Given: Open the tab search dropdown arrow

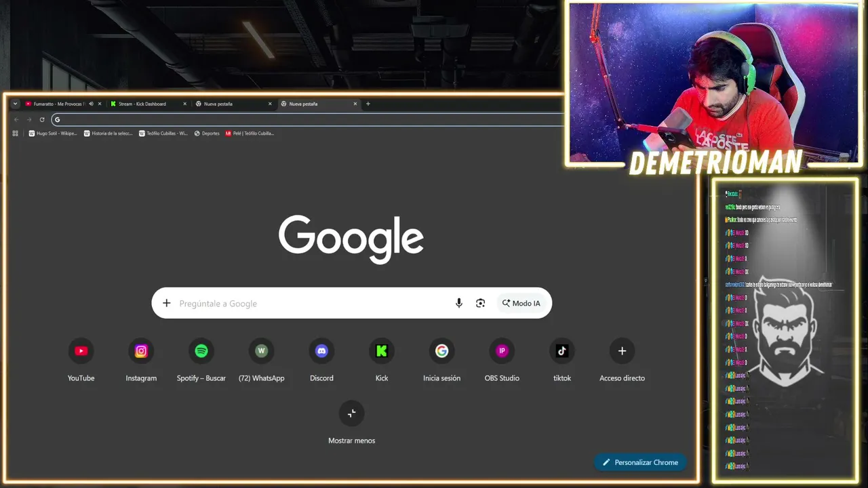Looking at the screenshot, I should [15, 104].
